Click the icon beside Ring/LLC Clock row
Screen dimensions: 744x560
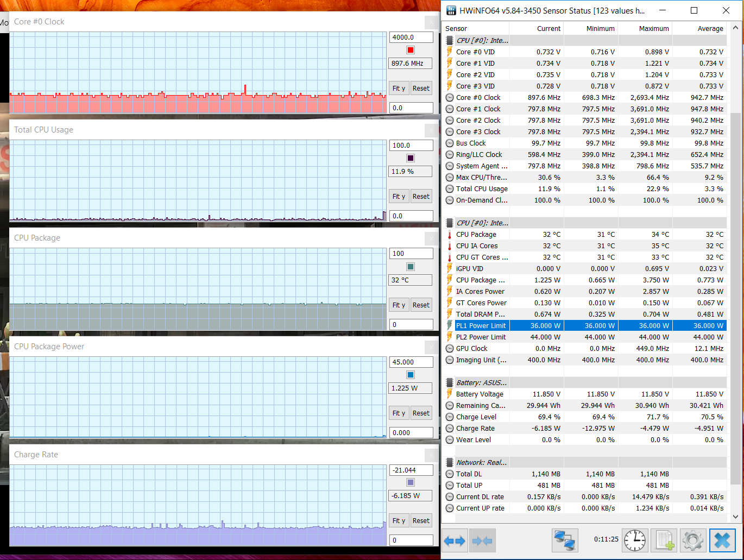450,155
